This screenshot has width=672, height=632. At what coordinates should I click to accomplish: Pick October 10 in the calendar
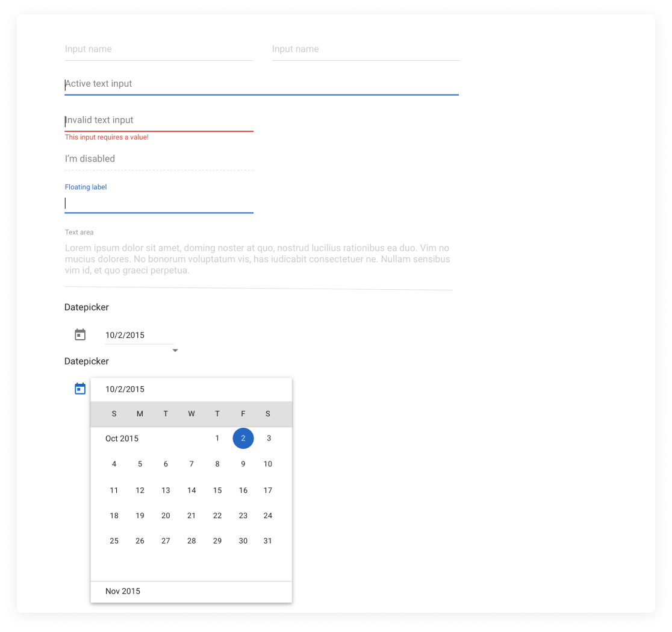268,464
